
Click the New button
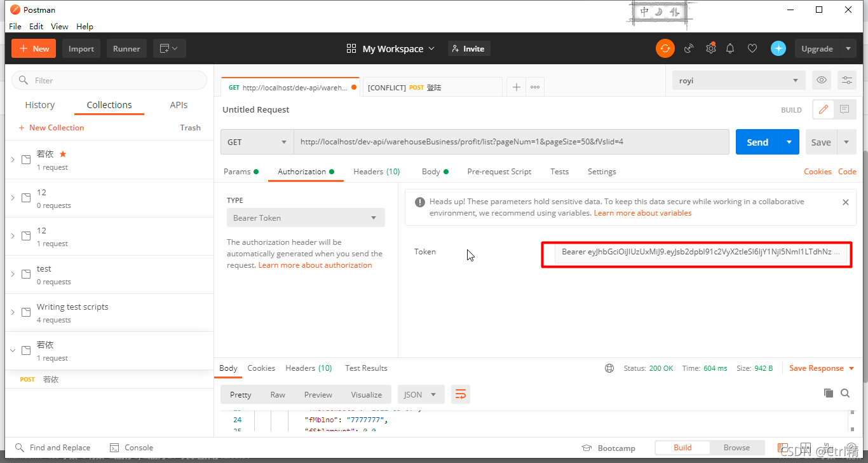pyautogui.click(x=34, y=48)
